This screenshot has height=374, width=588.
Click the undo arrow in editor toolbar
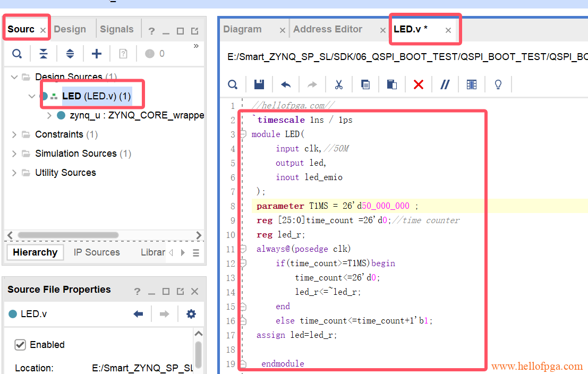click(286, 84)
